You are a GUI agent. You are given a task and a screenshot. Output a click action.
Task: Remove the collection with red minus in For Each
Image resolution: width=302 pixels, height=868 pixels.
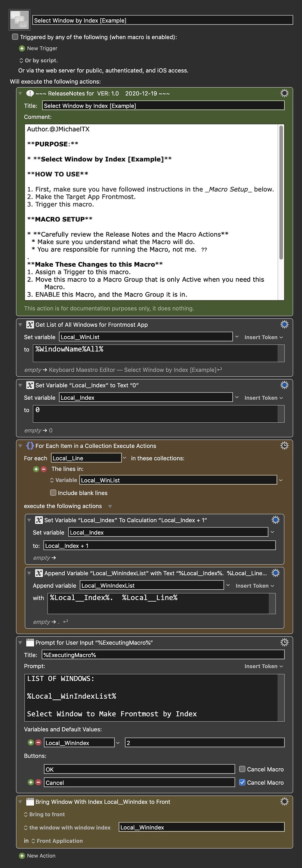44,469
